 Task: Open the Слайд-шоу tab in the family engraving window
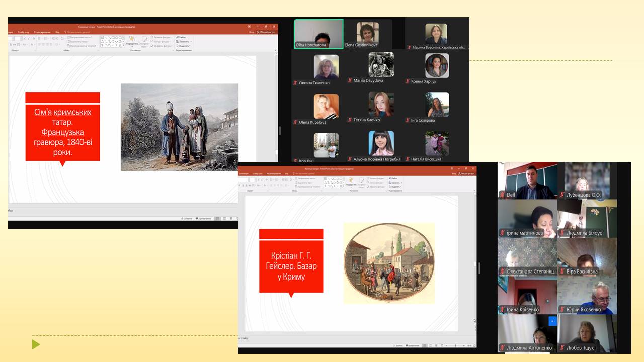click(24, 32)
